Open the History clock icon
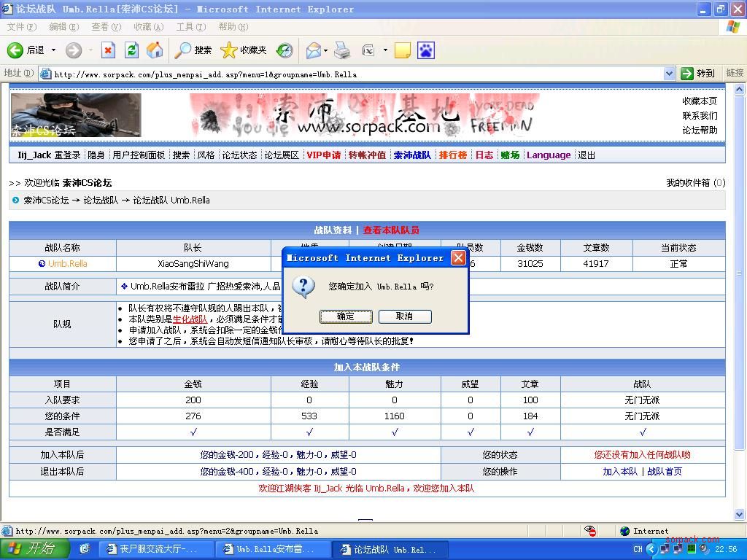The width and height of the screenshot is (747, 560). [285, 50]
